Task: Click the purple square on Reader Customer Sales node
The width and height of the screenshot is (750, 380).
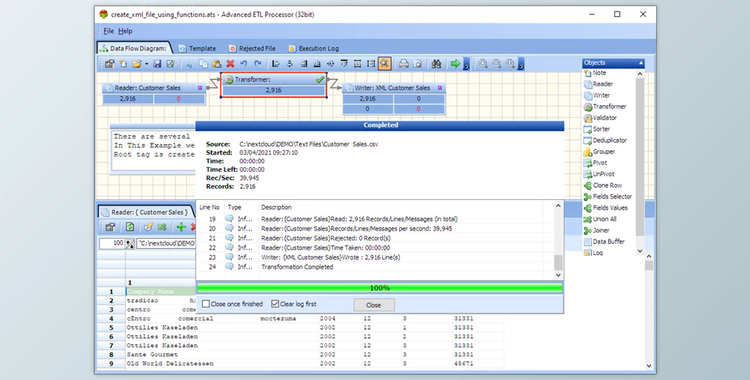Action: click(200, 88)
